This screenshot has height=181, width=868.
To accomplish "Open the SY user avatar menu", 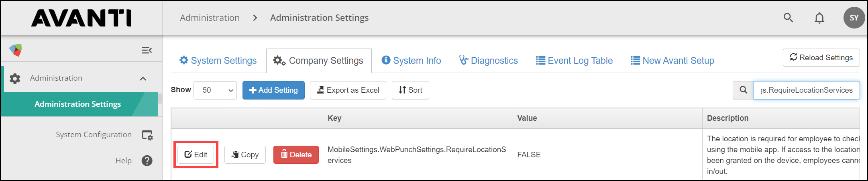I will point(854,18).
